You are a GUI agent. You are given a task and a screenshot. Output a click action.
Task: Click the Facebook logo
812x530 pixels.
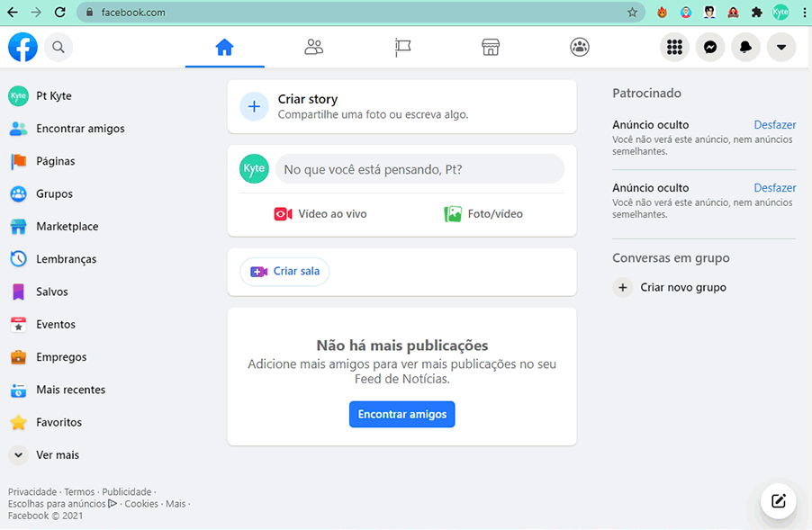click(23, 47)
